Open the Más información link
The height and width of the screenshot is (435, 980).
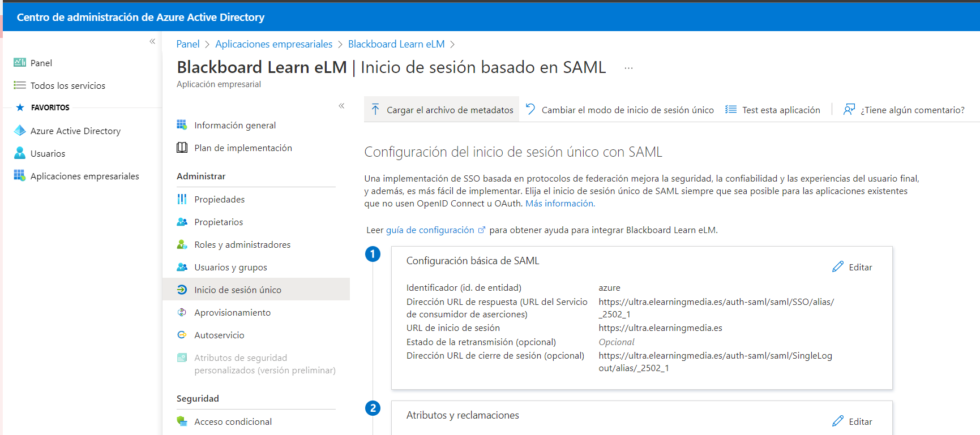(560, 204)
